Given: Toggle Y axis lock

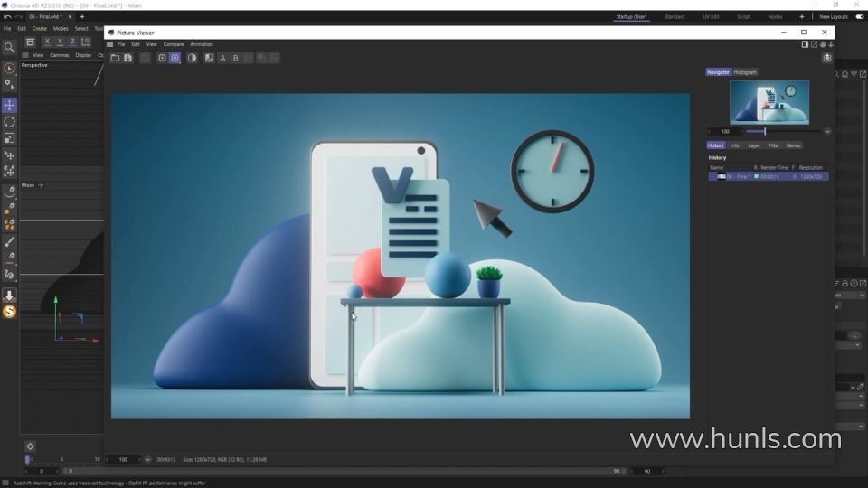Looking at the screenshot, I should point(60,42).
